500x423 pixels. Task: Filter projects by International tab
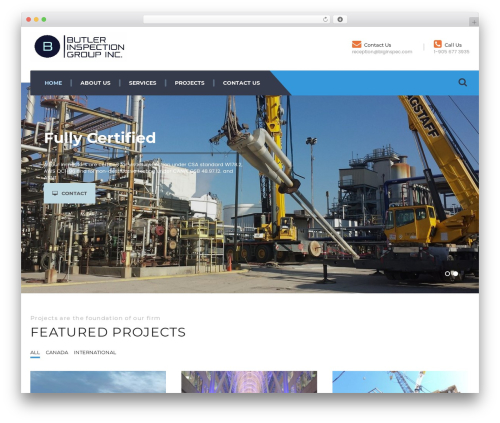pos(95,353)
